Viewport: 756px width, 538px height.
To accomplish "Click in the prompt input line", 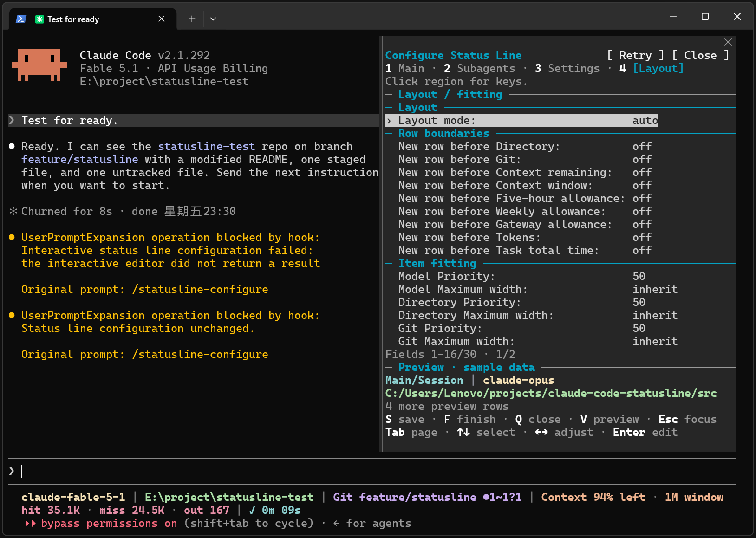I will [x=371, y=471].
